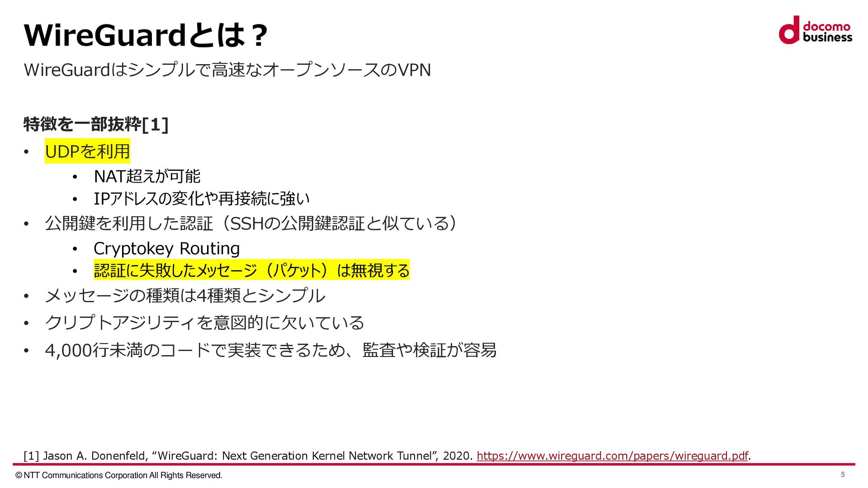
Task: Click the メッセージの種類は4種類 bullet
Action: click(x=185, y=296)
